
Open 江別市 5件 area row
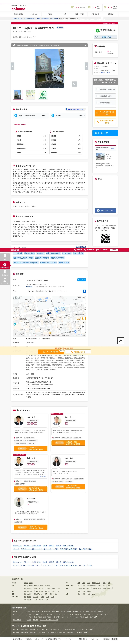pos(31,136)
